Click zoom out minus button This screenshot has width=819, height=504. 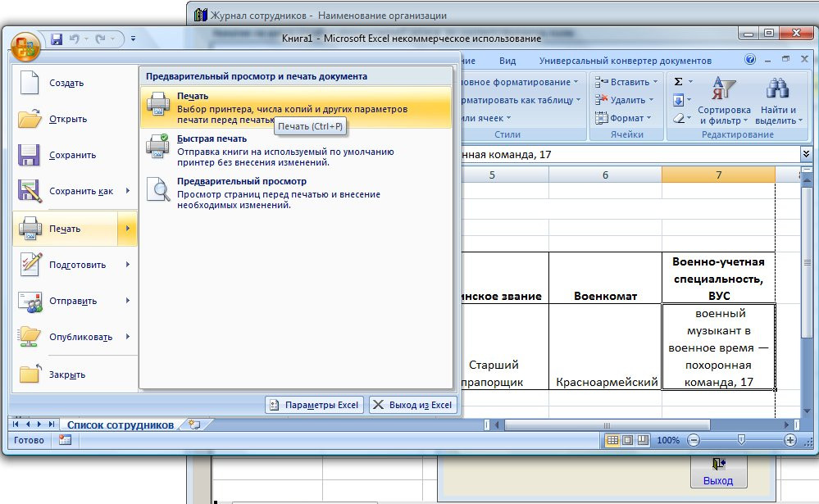pos(694,441)
